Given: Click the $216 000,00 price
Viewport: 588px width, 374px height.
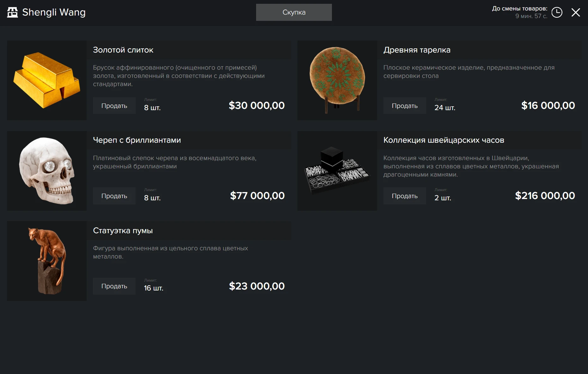Looking at the screenshot, I should pos(545,196).
